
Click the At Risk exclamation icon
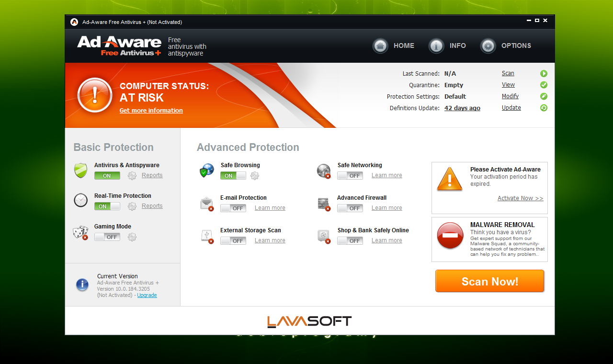coord(95,95)
